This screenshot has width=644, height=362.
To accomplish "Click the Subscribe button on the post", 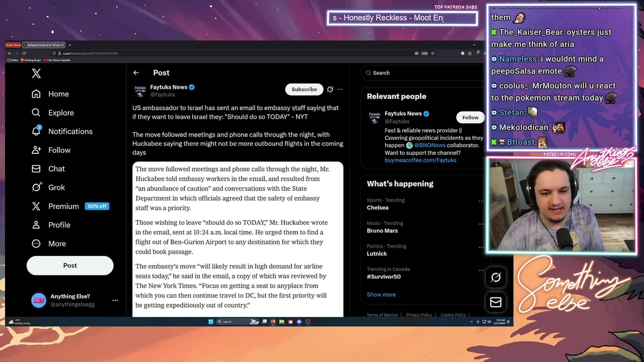I will [304, 89].
